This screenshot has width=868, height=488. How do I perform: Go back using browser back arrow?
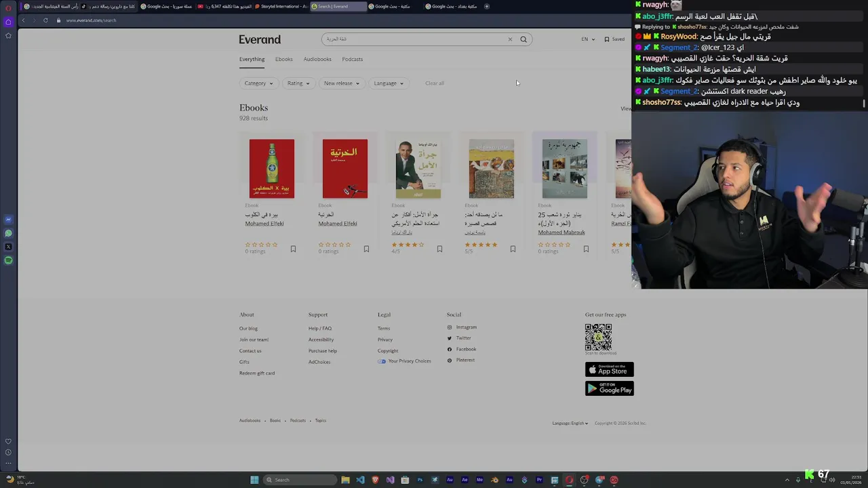pyautogui.click(x=23, y=20)
